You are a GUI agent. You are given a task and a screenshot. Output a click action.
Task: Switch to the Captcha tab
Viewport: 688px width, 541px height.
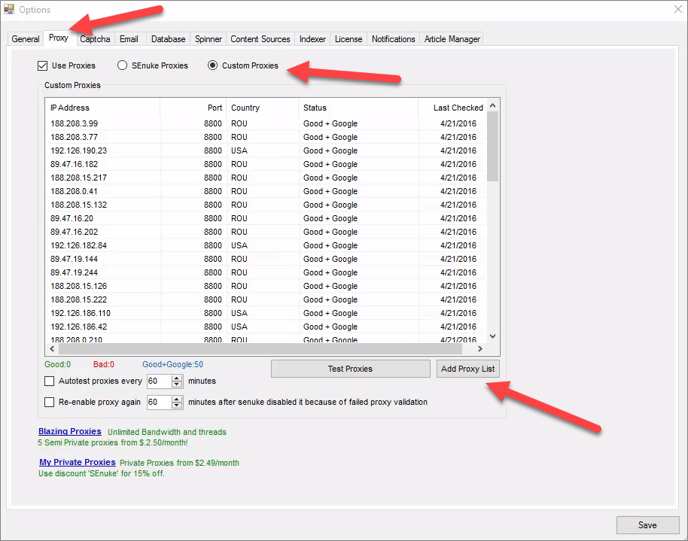point(95,39)
